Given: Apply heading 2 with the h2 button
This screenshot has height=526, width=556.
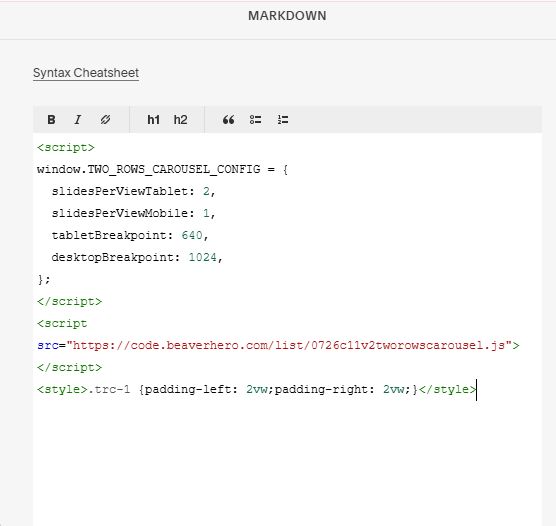Looking at the screenshot, I should pyautogui.click(x=180, y=120).
